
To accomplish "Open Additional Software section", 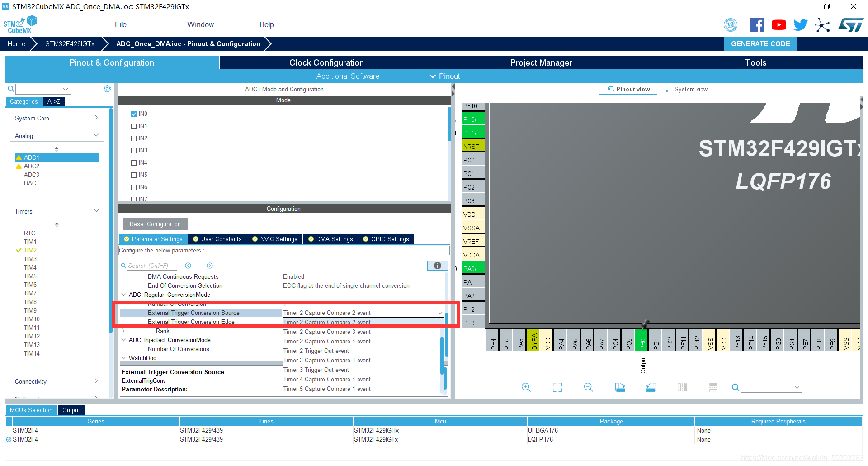I will click(348, 76).
